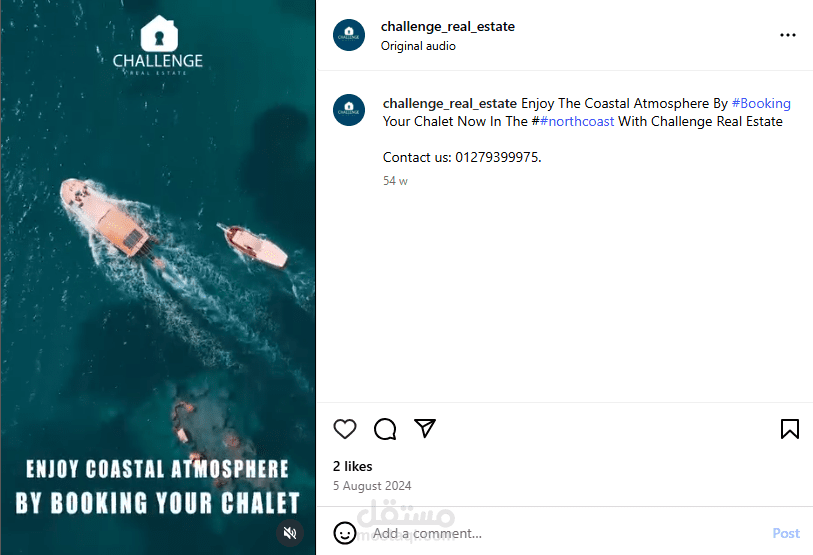This screenshot has width=813, height=555.
Task: Click the caption's challenge_real_estate username
Action: (x=450, y=103)
